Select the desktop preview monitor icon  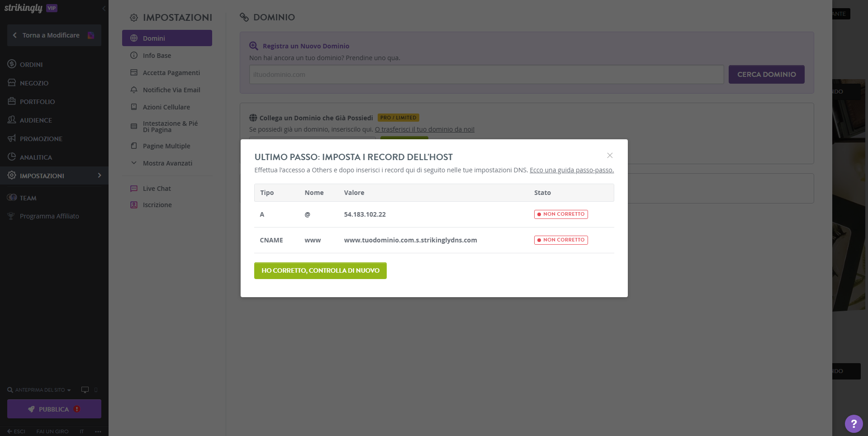coord(85,390)
